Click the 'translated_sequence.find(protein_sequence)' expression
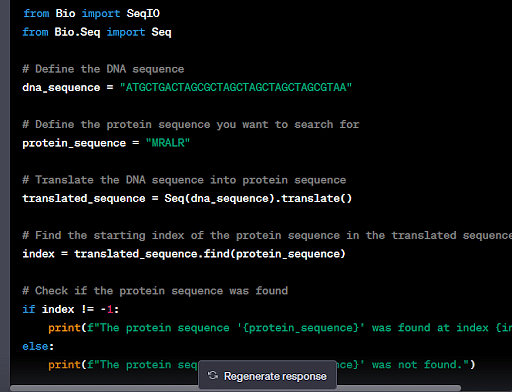Image resolution: width=512 pixels, height=392 pixels. pyautogui.click(x=210, y=254)
